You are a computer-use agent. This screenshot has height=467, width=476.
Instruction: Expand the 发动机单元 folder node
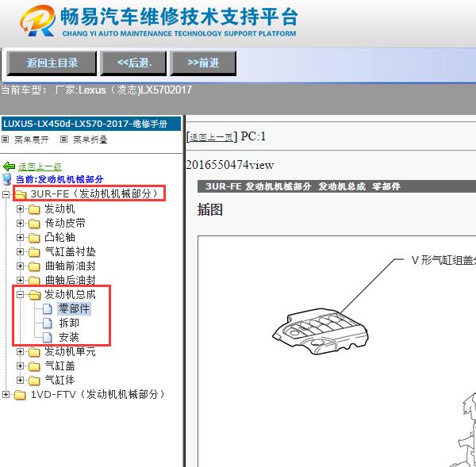(20, 351)
